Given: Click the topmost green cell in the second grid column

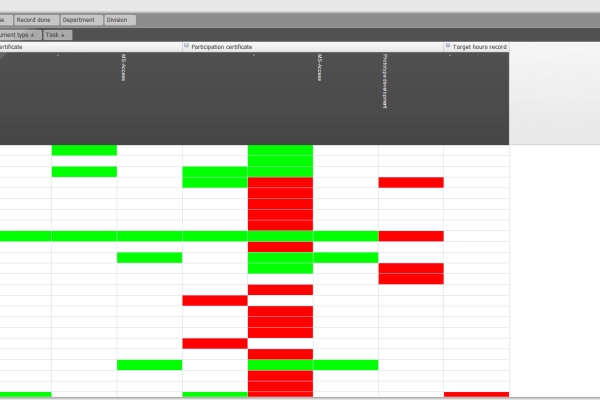Looking at the screenshot, I should (84, 150).
